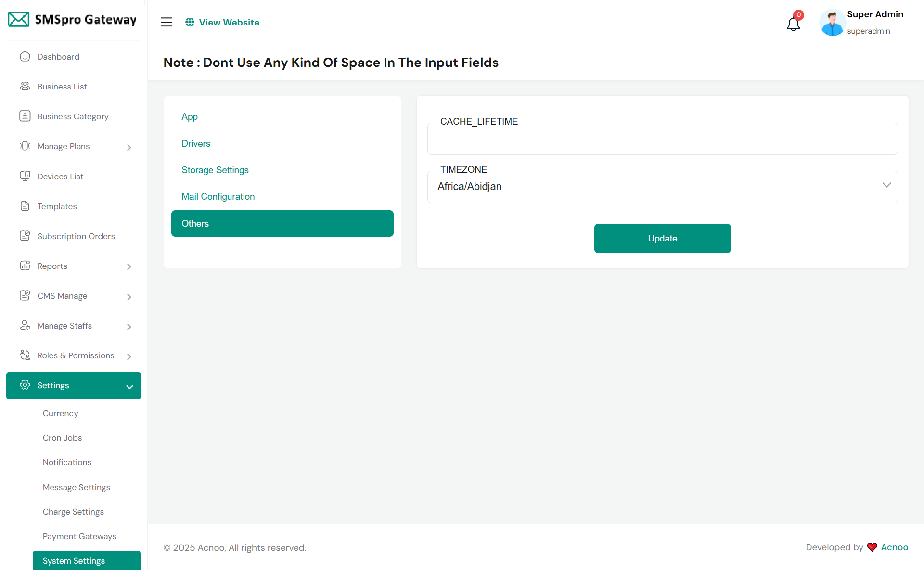924x570 pixels.
Task: Collapse the Settings menu
Action: pos(129,387)
